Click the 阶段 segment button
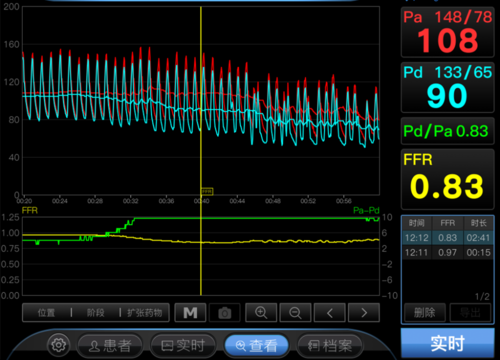500x360 pixels. (95, 313)
